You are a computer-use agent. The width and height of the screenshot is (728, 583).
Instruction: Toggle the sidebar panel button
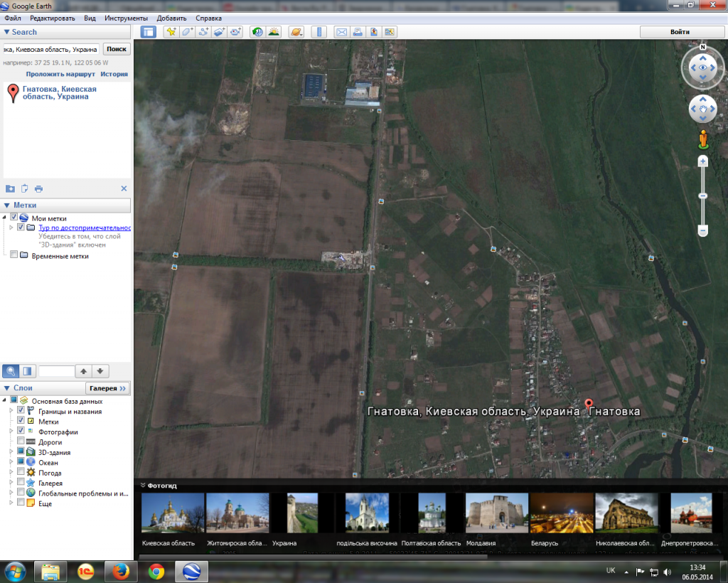148,32
